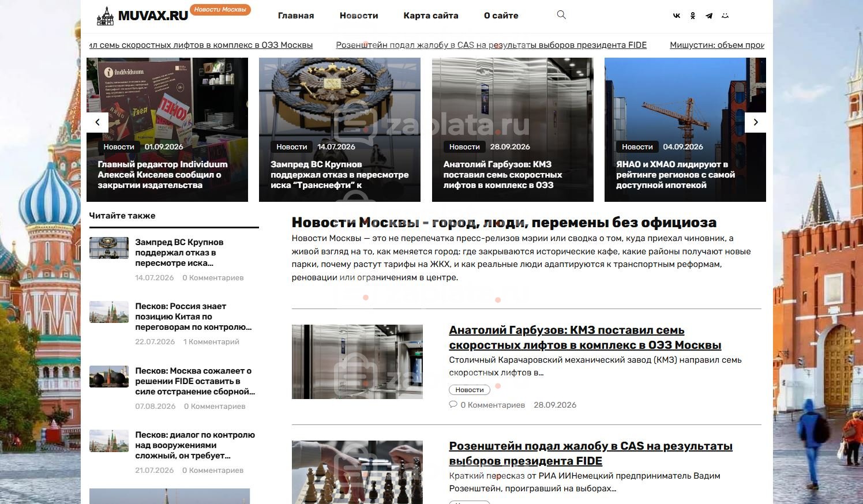
Task: Click the Читайте также sidebar heading
Action: coord(122,216)
